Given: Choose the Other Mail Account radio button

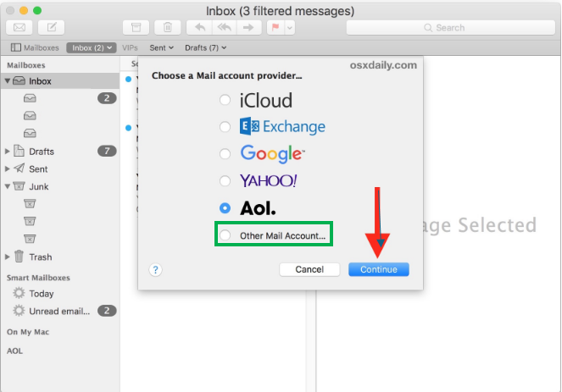Looking at the screenshot, I should [x=225, y=235].
